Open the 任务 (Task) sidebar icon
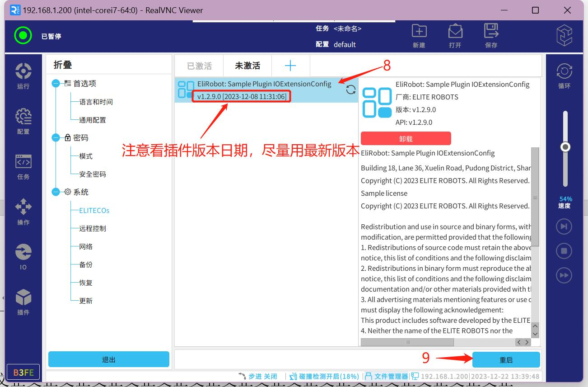Screen dimensions: 588x387 pyautogui.click(x=23, y=166)
